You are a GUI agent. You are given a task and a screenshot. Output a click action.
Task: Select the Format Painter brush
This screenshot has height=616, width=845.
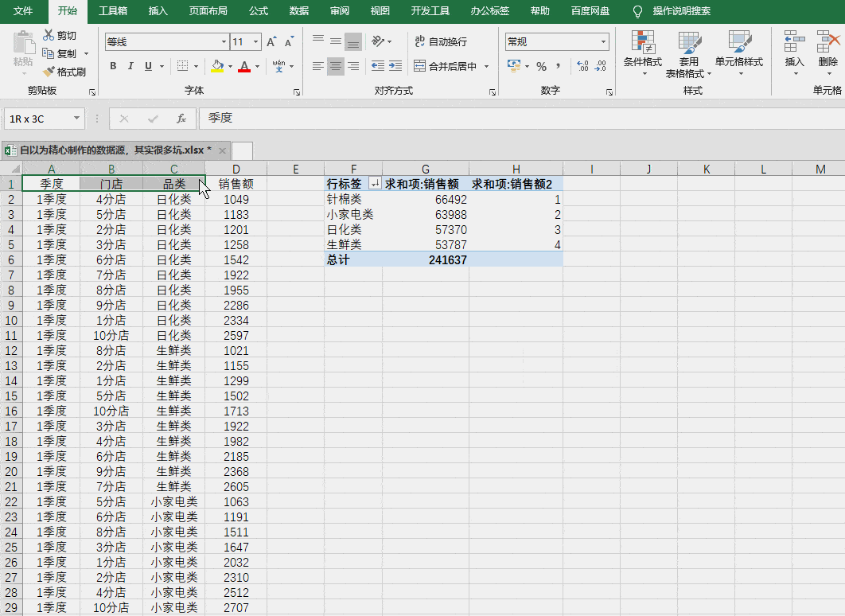pyautogui.click(x=49, y=71)
